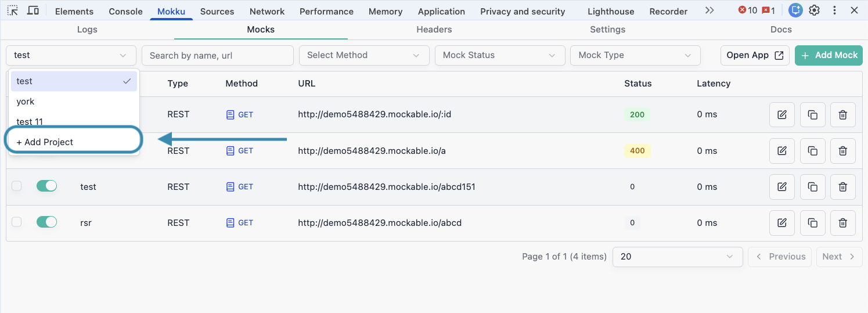868x313 pixels.
Task: Open the DevTools settings gear
Action: (815, 10)
